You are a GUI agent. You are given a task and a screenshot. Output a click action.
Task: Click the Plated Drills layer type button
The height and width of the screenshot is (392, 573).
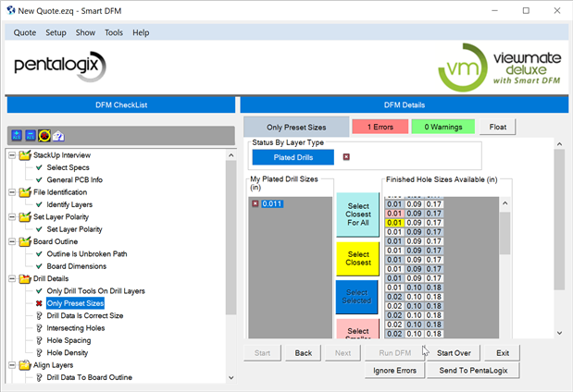[x=293, y=157]
